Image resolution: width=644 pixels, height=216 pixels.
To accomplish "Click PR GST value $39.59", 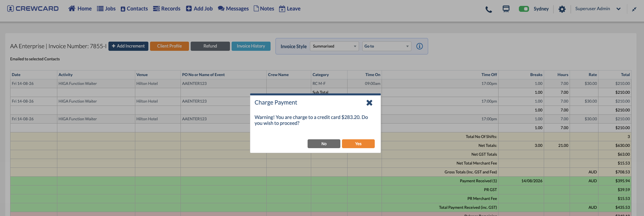I will coord(624,190).
